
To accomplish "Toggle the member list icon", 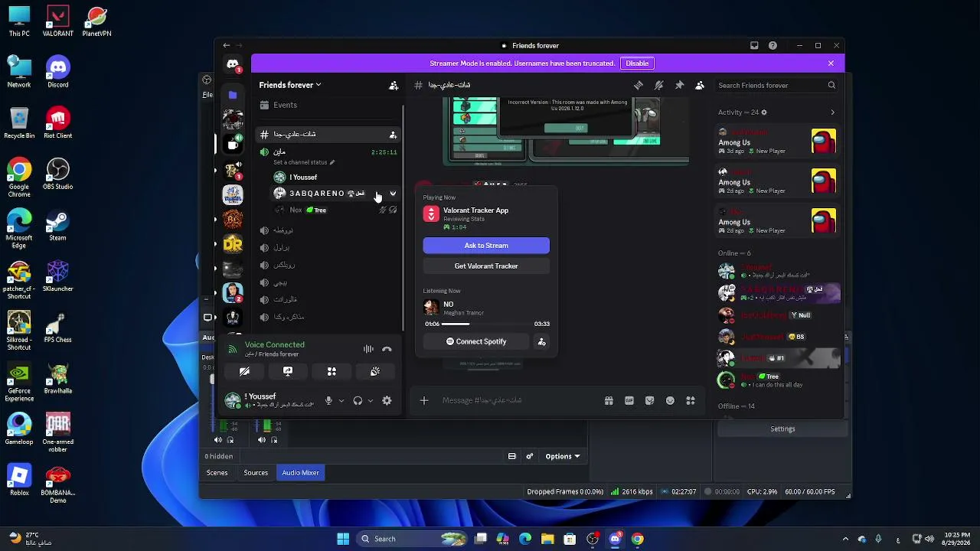I will (700, 85).
